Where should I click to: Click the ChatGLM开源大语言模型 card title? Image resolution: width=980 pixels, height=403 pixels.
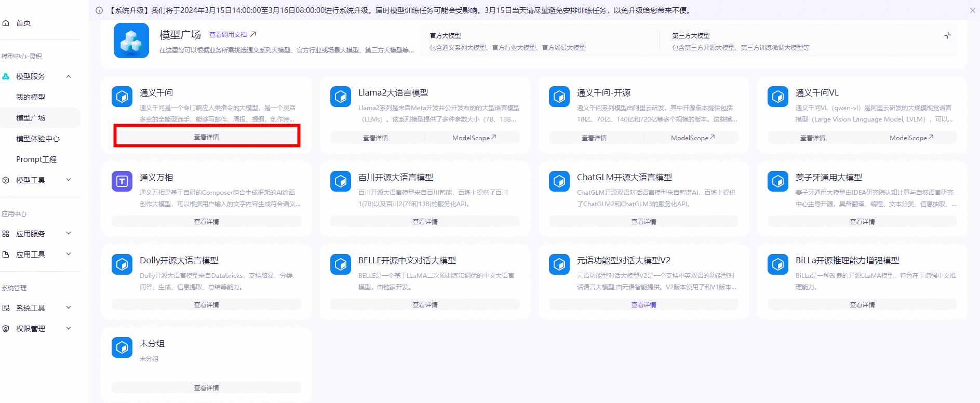[x=624, y=178]
